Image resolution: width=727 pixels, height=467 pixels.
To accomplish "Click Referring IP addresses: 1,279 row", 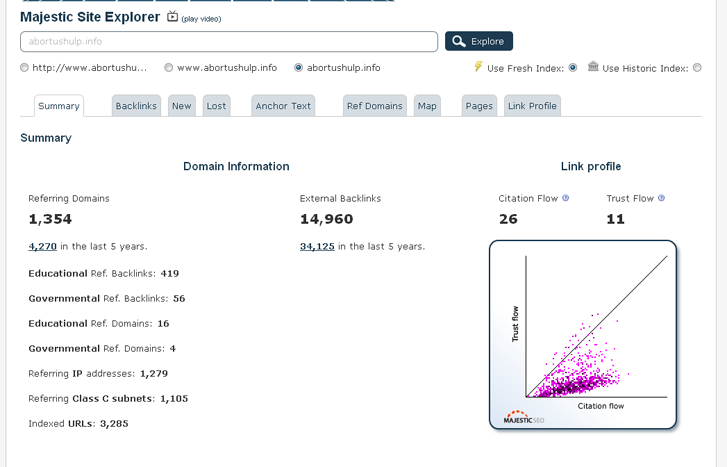I will [x=98, y=373].
